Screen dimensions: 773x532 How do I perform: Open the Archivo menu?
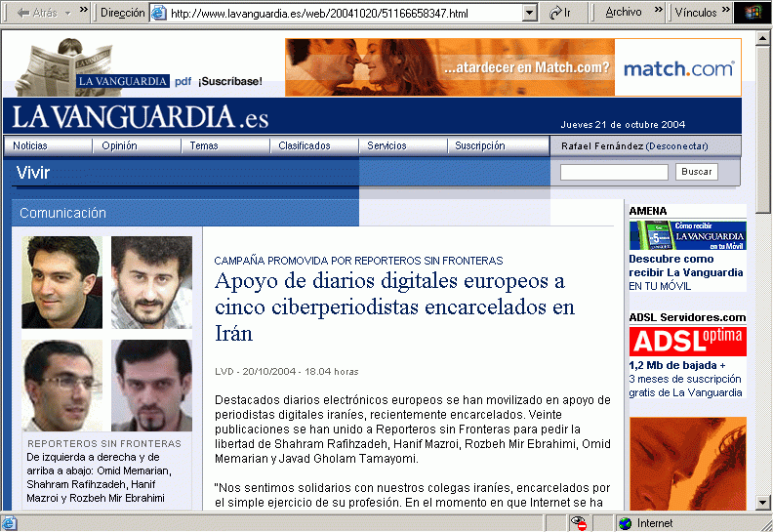pyautogui.click(x=624, y=13)
